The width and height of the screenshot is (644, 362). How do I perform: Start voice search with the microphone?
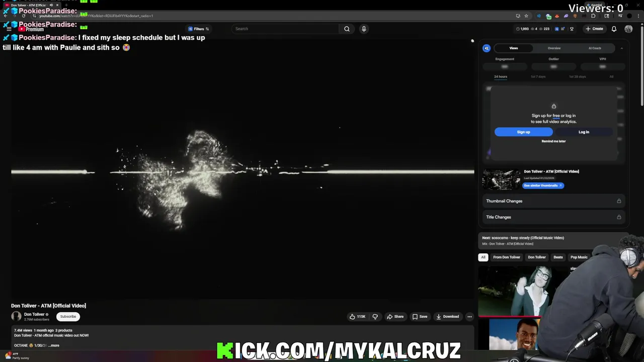tap(364, 29)
